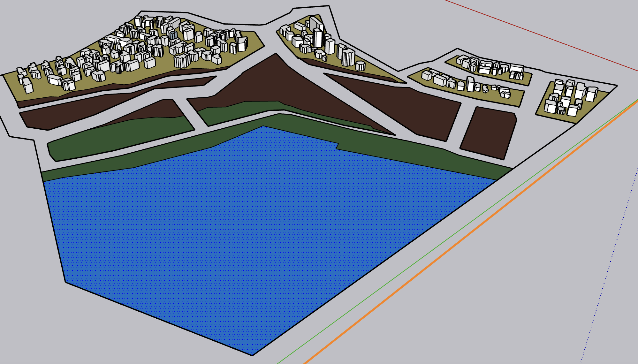Select the separate green parcel on the left

[x=121, y=136]
